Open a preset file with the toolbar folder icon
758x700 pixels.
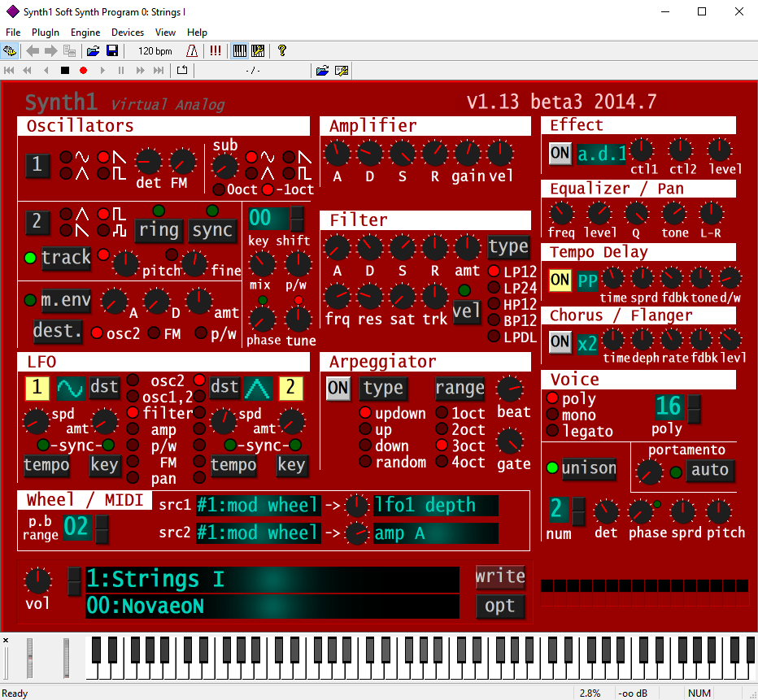pos(93,50)
